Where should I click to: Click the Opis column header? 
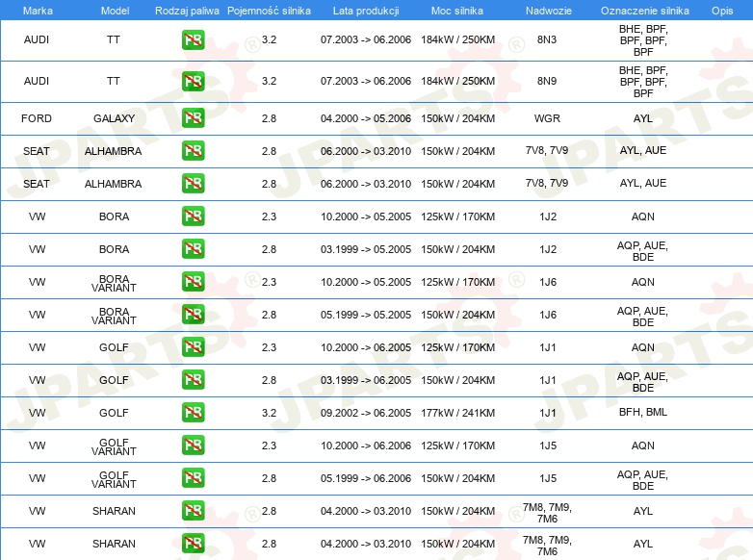722,11
